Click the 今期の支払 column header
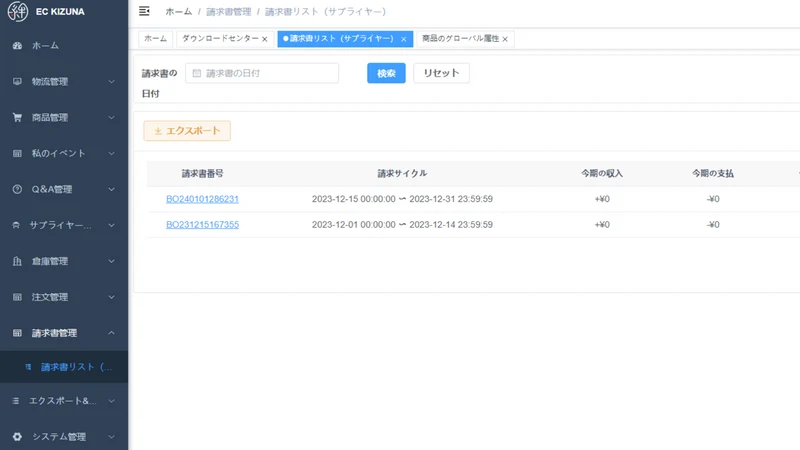This screenshot has height=450, width=800. 713,173
